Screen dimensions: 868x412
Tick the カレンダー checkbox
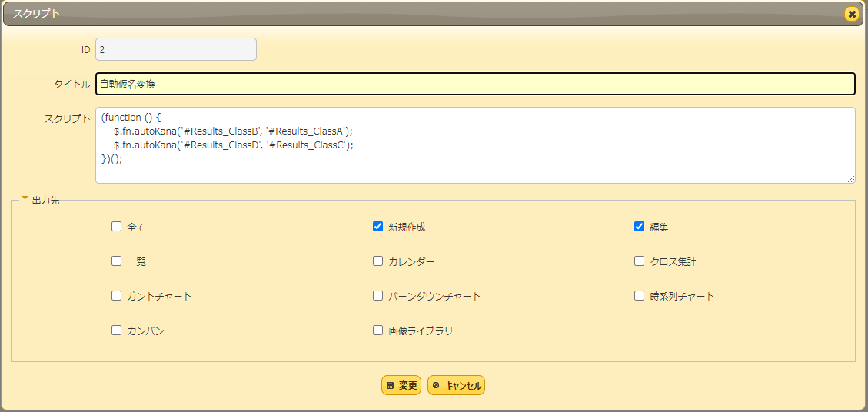[x=378, y=261]
